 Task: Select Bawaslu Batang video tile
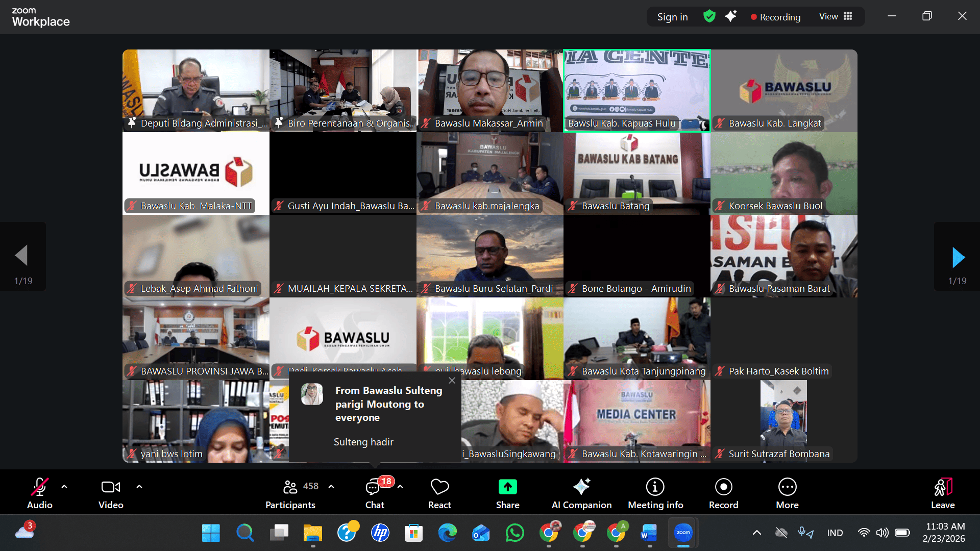click(637, 173)
